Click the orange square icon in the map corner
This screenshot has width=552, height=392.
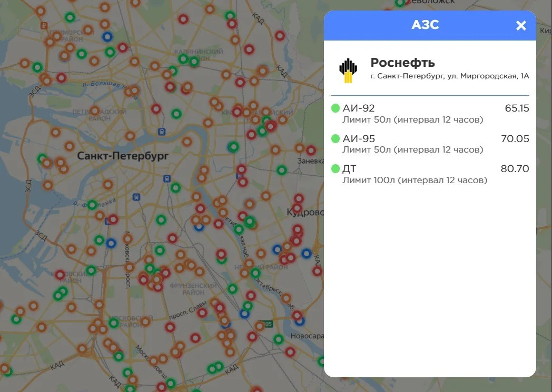point(44,25)
